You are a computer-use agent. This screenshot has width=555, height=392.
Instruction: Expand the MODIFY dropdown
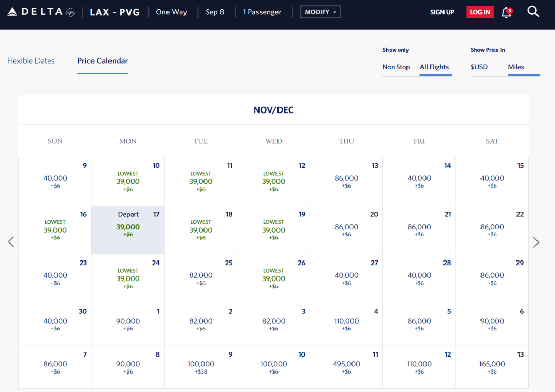click(320, 12)
